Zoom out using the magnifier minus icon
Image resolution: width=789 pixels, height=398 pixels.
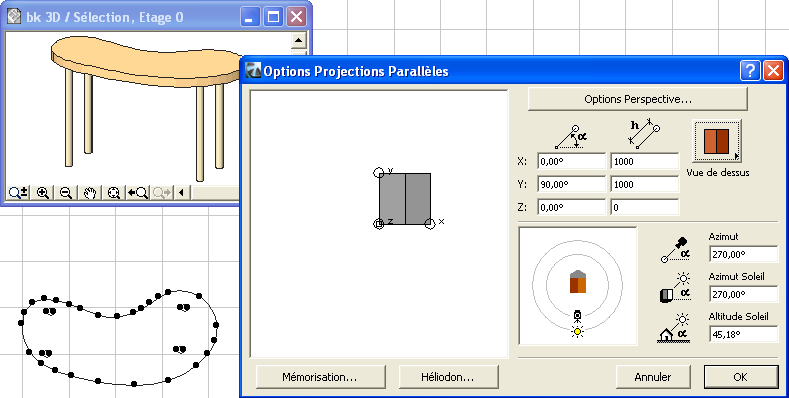(x=66, y=193)
